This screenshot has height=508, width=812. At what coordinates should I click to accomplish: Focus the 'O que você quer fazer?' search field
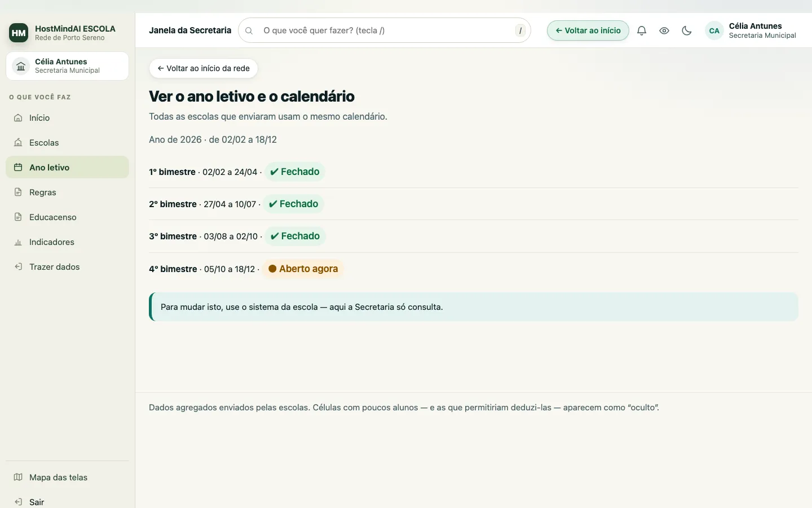point(385,30)
